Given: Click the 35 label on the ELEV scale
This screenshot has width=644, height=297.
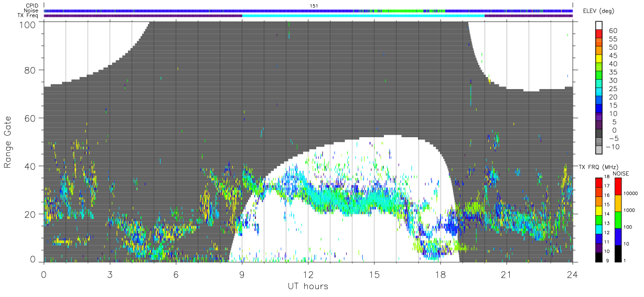Looking at the screenshot, I should point(612,72).
